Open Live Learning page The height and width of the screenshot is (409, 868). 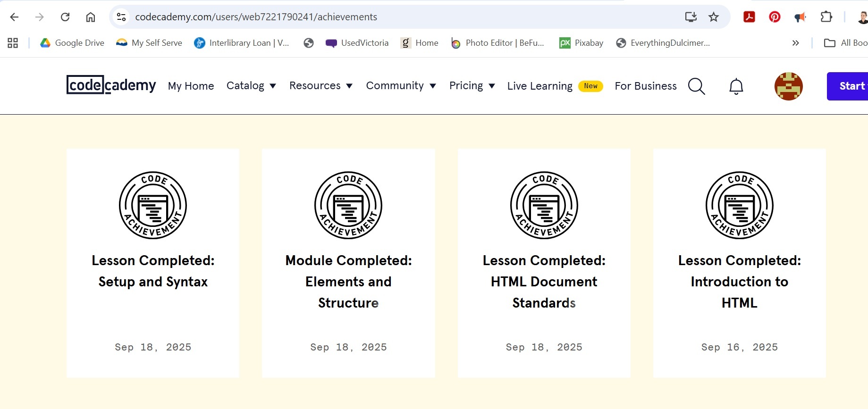(539, 86)
